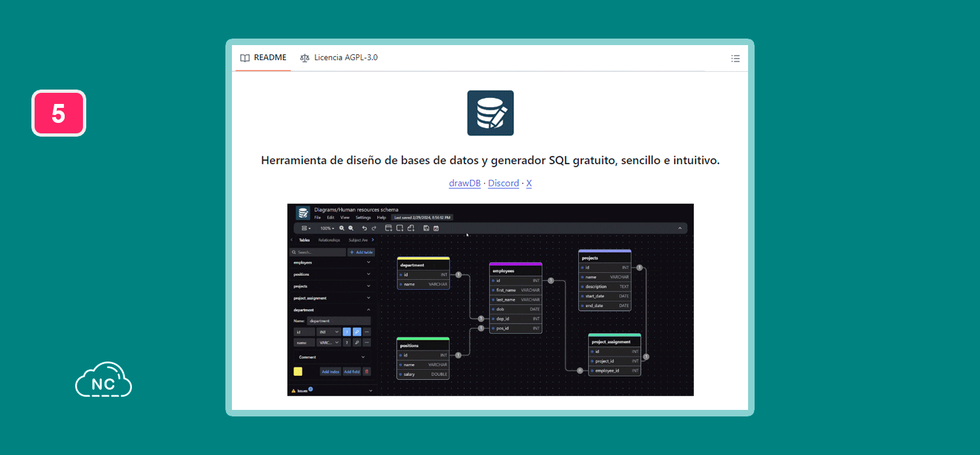The width and height of the screenshot is (980, 455).
Task: Open the README outline list icon
Action: [x=735, y=58]
